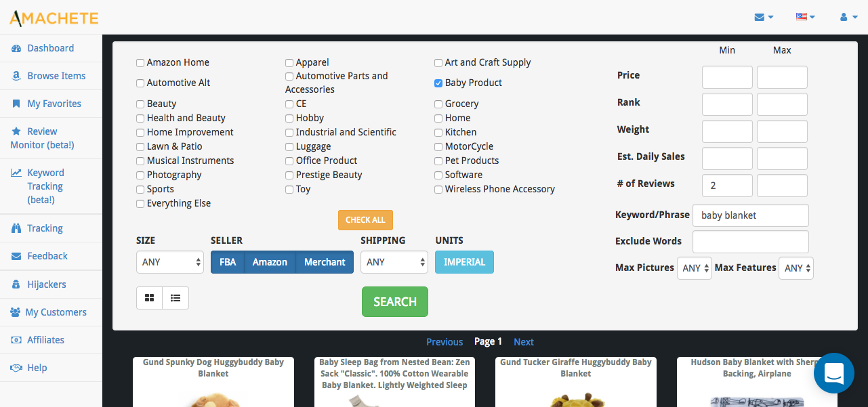868x407 pixels.
Task: Open Hudson Baby Blanket Airplane listing
Action: point(757,368)
